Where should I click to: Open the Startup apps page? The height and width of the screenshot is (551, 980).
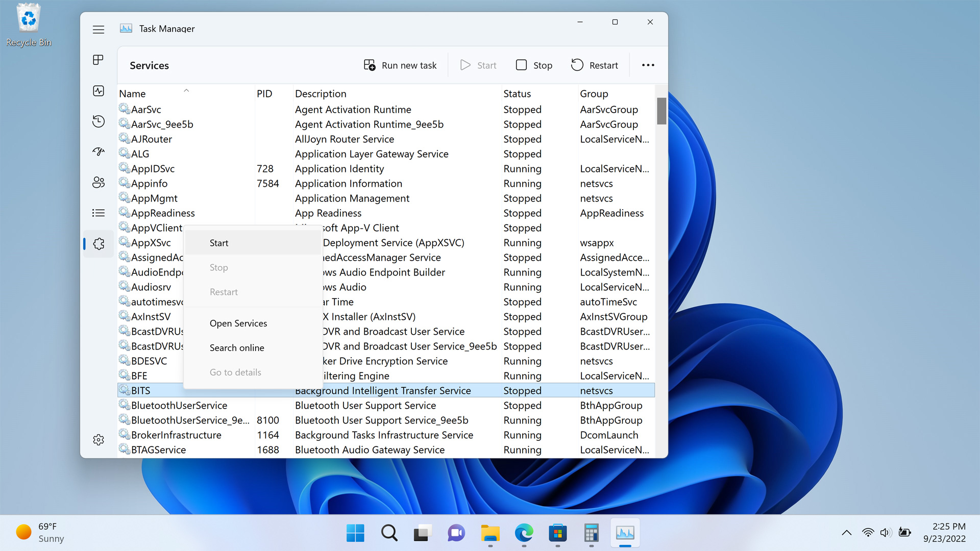click(x=99, y=152)
